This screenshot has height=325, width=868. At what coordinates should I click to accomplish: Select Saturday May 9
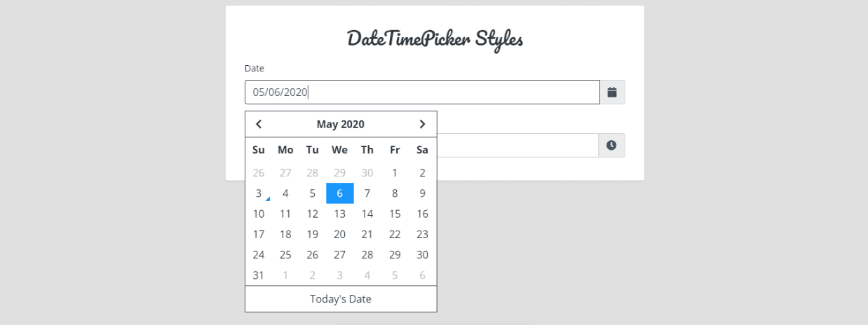click(x=422, y=193)
